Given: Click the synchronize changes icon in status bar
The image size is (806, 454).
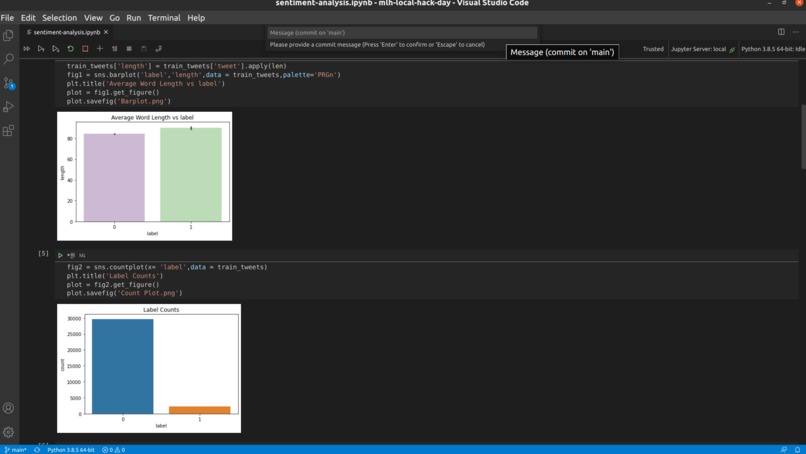Looking at the screenshot, I should (x=37, y=450).
